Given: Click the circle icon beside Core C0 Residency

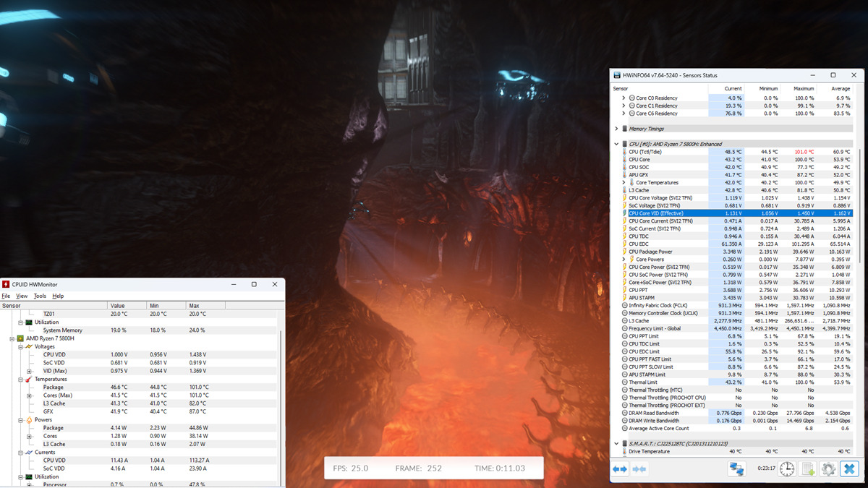Looking at the screenshot, I should pos(632,98).
